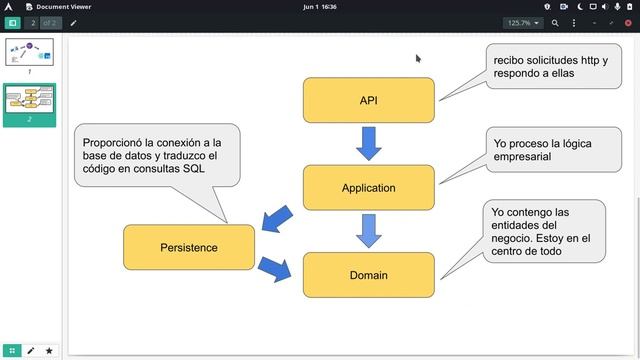Close the Document Viewer with red button
This screenshot has width=640, height=360.
pos(628,23)
